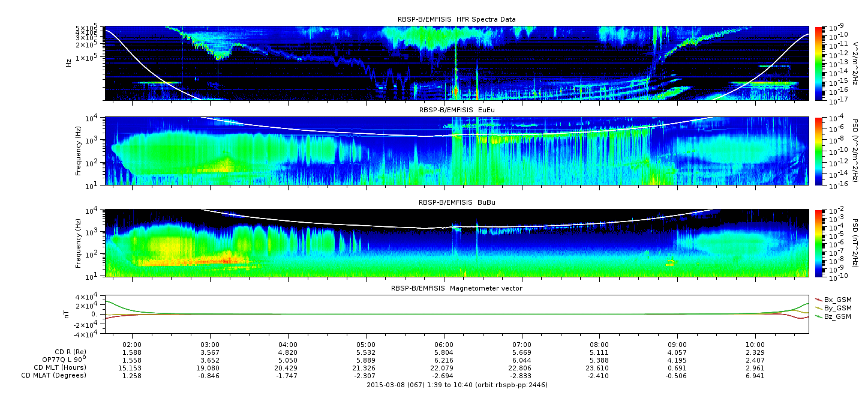
Task: Click the HFR Spectra Data panel title
Action: tap(456, 20)
